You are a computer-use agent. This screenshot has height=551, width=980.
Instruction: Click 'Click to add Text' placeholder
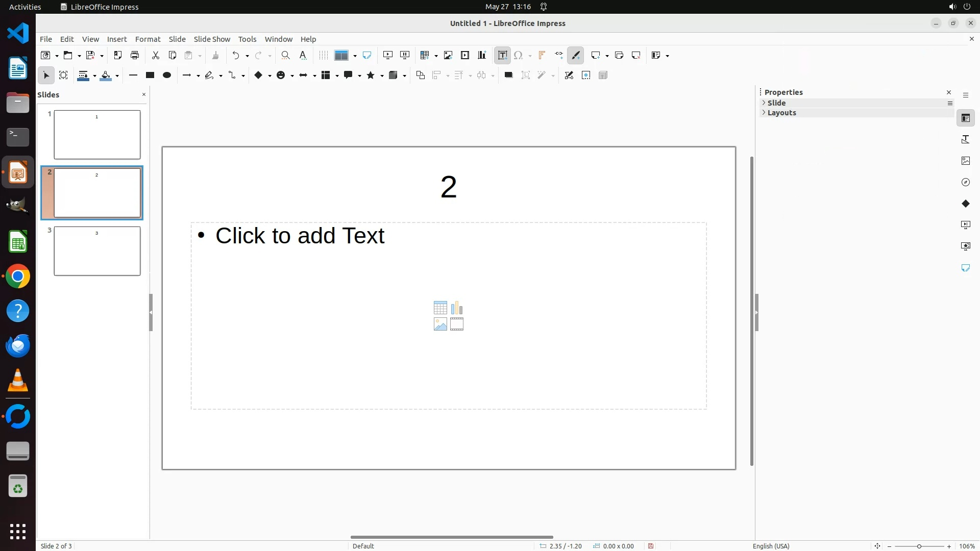[300, 236]
